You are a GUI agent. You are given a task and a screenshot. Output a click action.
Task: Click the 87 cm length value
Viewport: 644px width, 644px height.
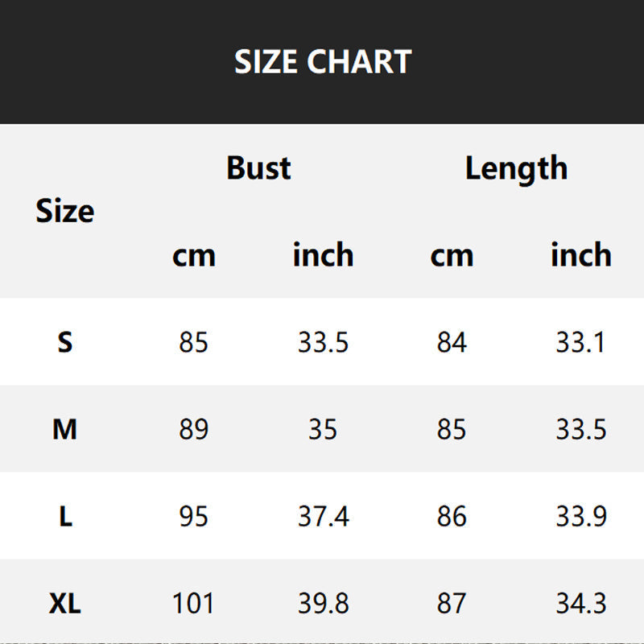(x=452, y=603)
